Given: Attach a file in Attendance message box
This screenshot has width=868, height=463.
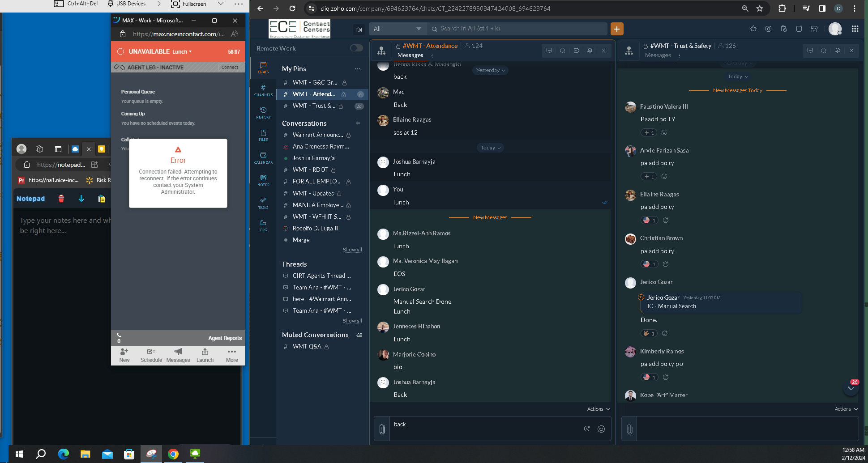Looking at the screenshot, I should point(382,429).
